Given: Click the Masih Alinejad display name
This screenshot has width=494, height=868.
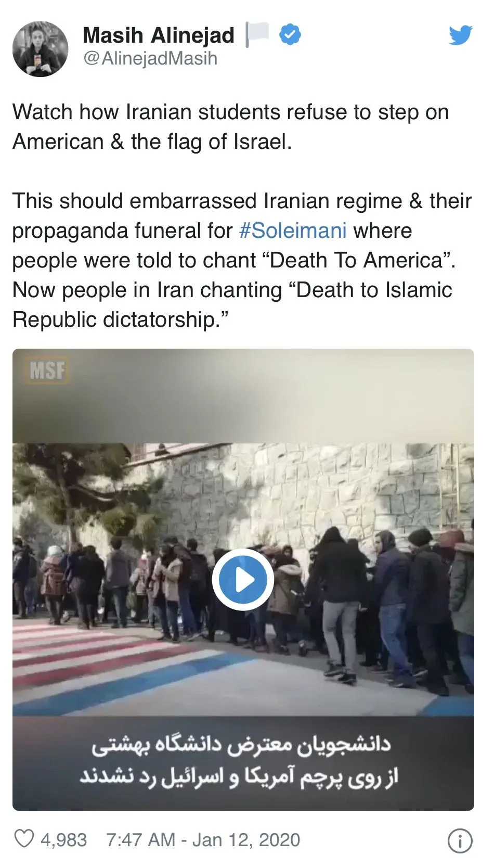Looking at the screenshot, I should pos(159,35).
